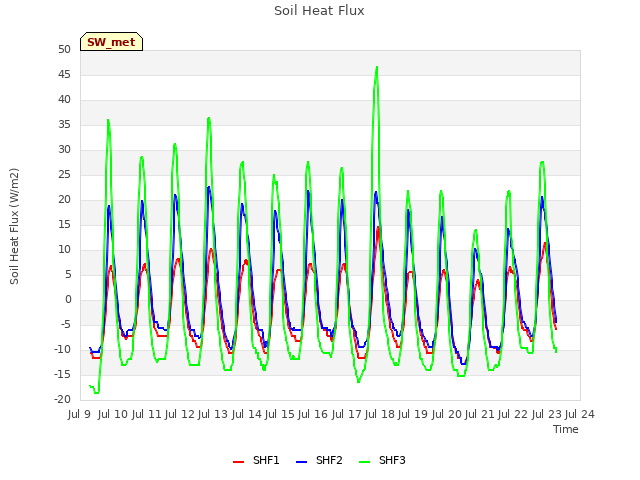Click the SHF3 minimum near Jul 9
The height and width of the screenshot is (480, 640).
pos(97,393)
